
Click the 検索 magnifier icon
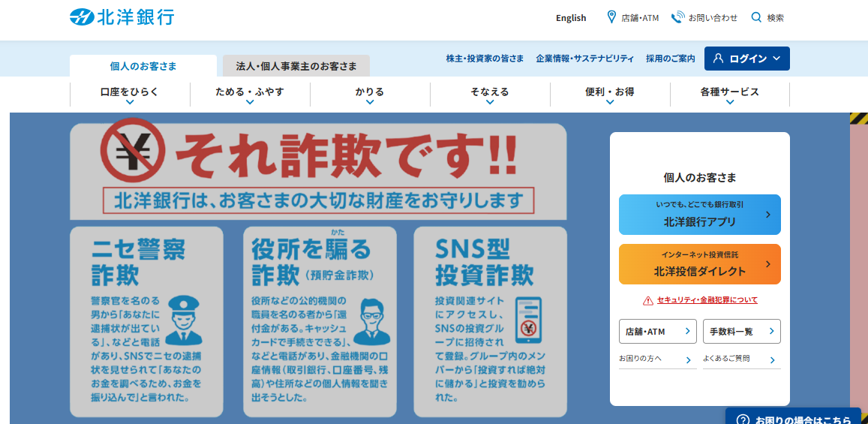point(756,17)
